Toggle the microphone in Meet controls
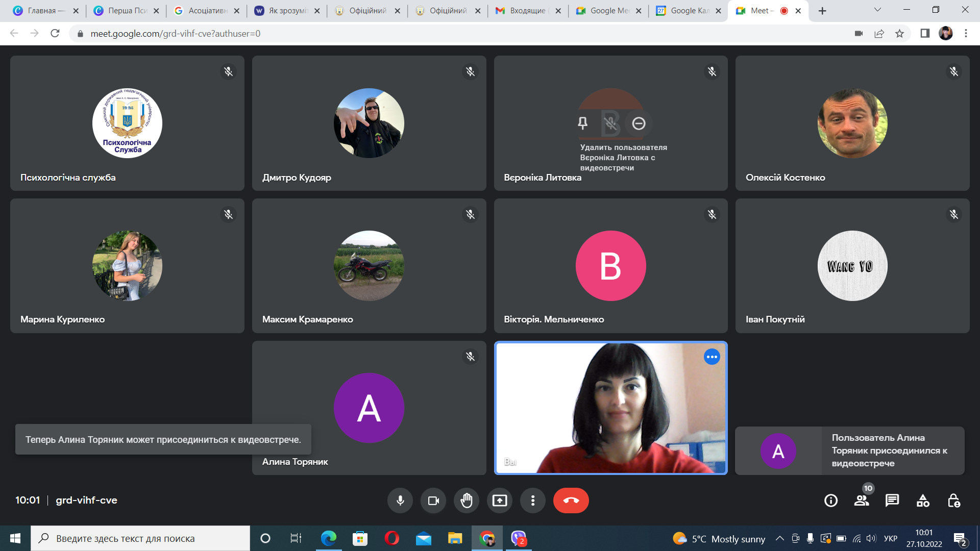Image resolution: width=980 pixels, height=551 pixels. pyautogui.click(x=400, y=500)
